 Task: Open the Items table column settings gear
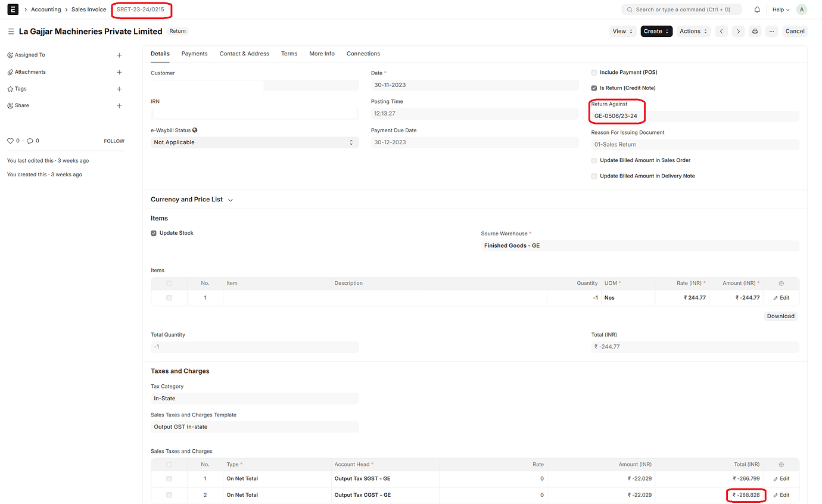[x=781, y=283]
